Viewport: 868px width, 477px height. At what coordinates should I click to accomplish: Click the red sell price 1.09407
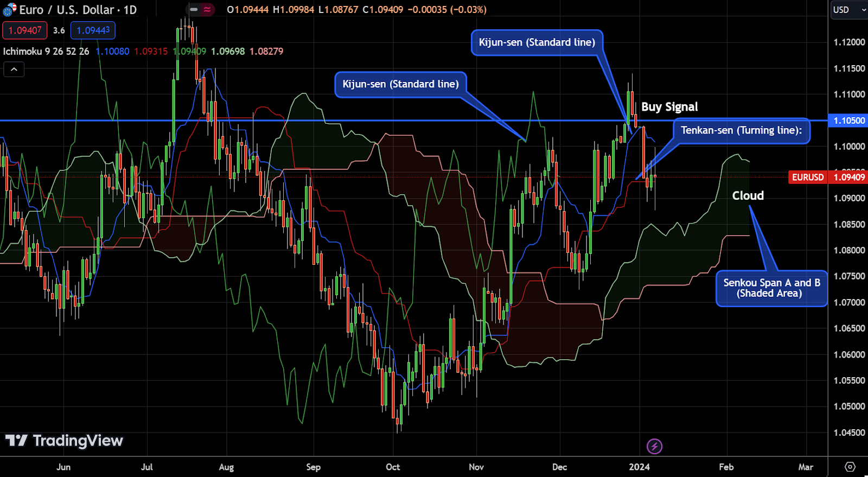[25, 30]
